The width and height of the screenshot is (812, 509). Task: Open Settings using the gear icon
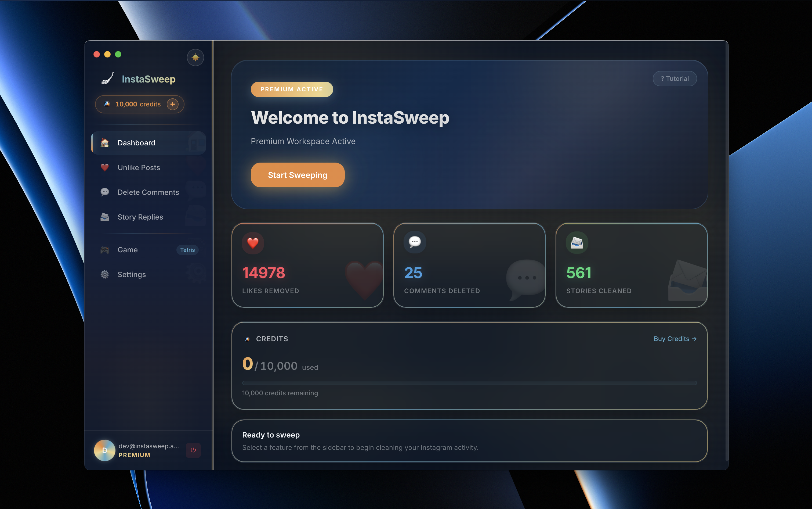pyautogui.click(x=105, y=274)
